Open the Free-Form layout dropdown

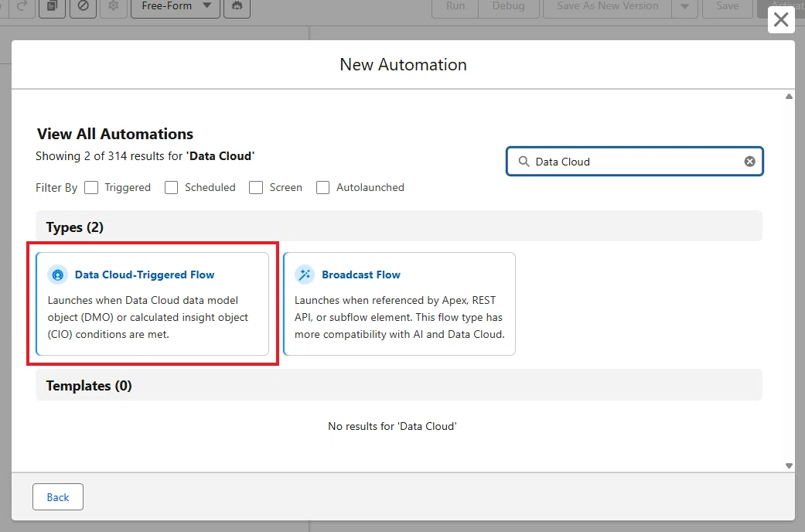coord(176,6)
